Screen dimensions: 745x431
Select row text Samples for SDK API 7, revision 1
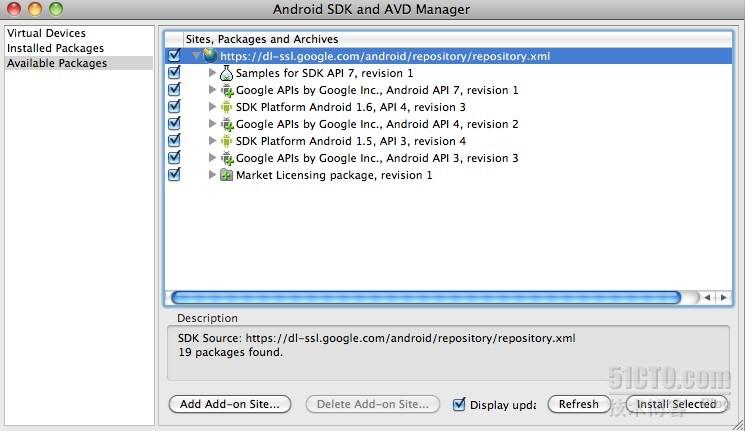point(325,73)
